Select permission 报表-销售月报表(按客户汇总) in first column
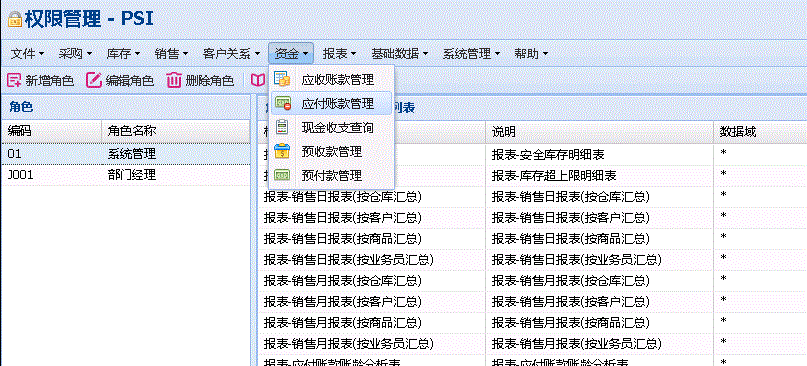The image size is (807, 366). coord(343,302)
